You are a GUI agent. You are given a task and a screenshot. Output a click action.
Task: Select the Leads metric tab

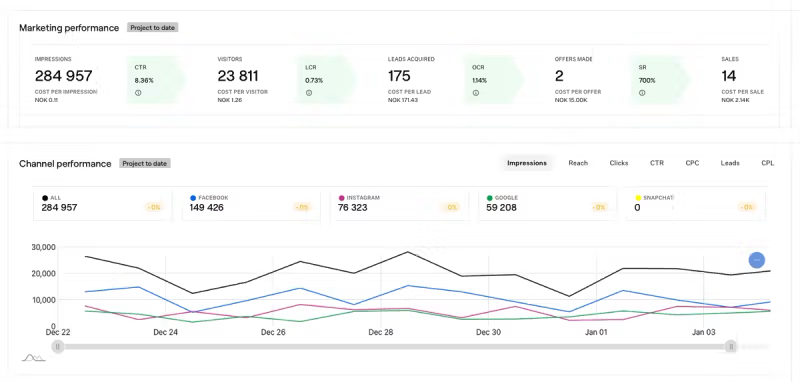[x=730, y=163]
